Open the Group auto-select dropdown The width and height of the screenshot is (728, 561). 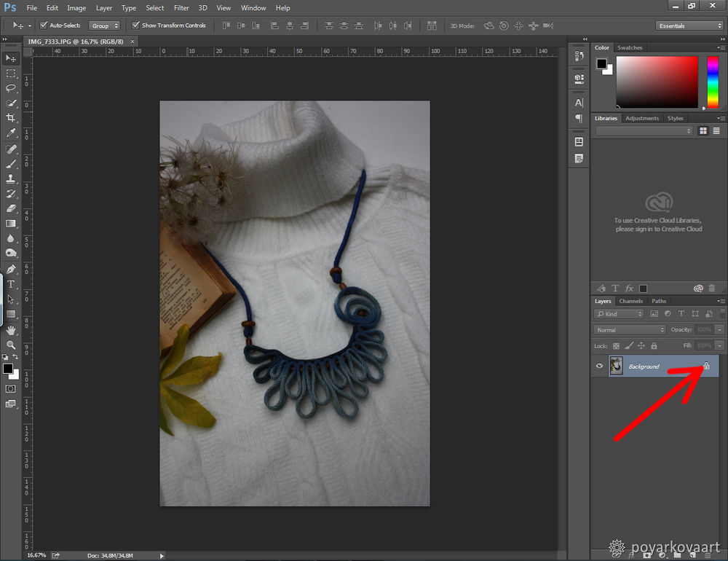point(104,25)
